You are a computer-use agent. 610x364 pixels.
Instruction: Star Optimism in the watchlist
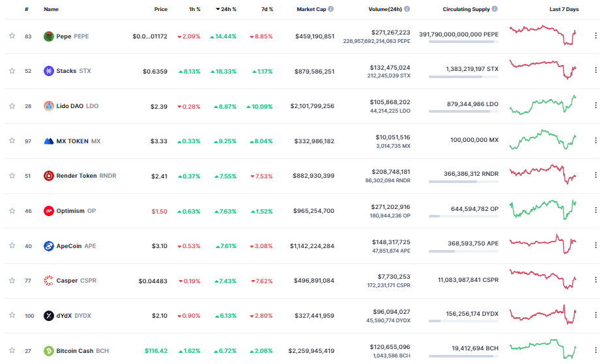click(12, 211)
